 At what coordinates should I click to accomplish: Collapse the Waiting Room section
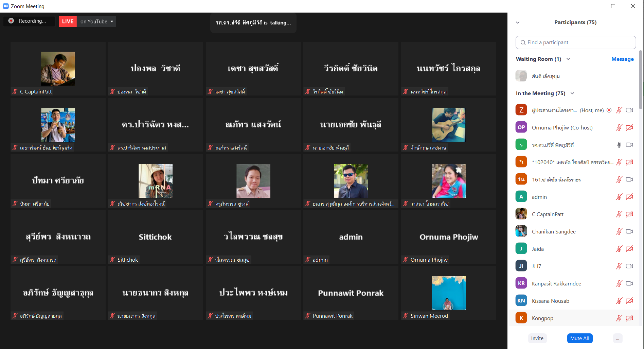pyautogui.click(x=568, y=59)
